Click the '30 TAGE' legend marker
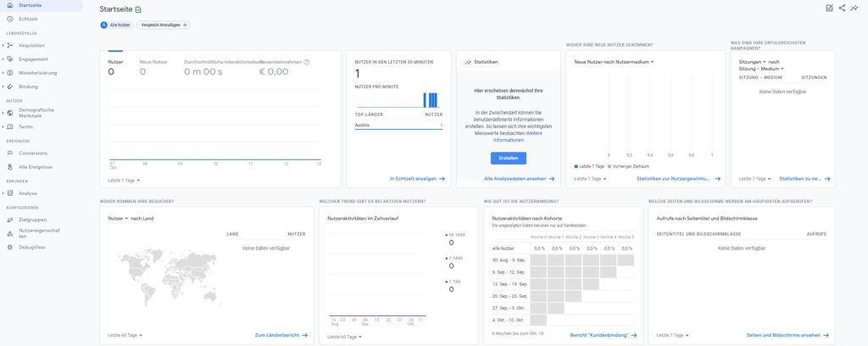 tap(446, 235)
